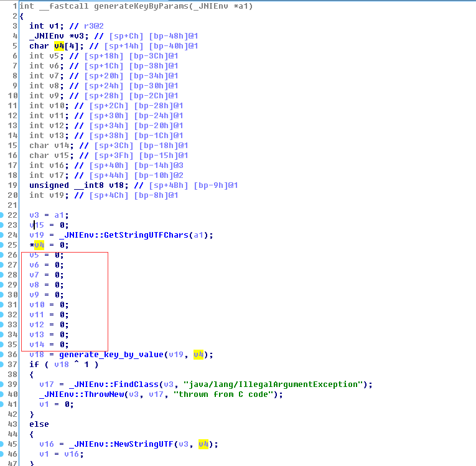Select the "thrown from C code" string
Image resolution: width=476 pixels, height=466 pixels.
coord(224,394)
